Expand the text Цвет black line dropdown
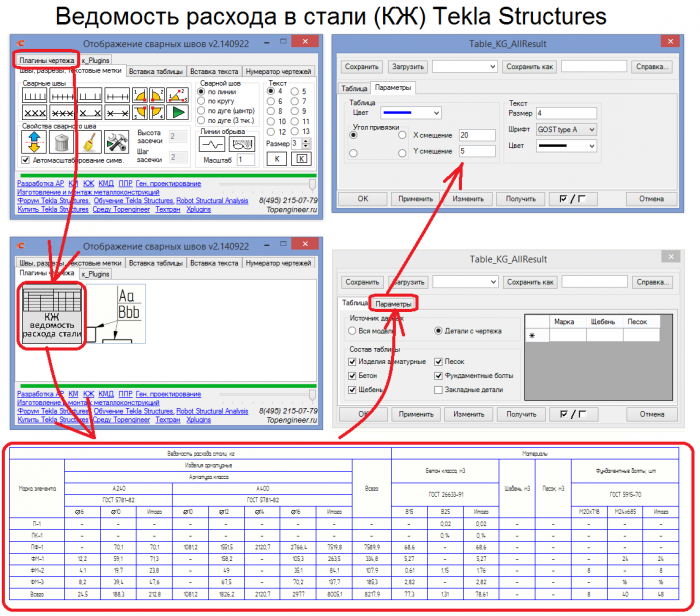The height and width of the screenshot is (616, 700). [567, 146]
